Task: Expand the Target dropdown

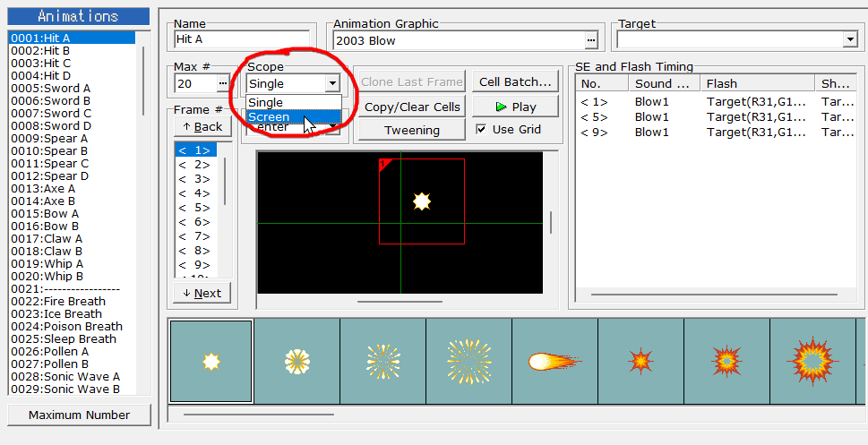Action: point(850,40)
